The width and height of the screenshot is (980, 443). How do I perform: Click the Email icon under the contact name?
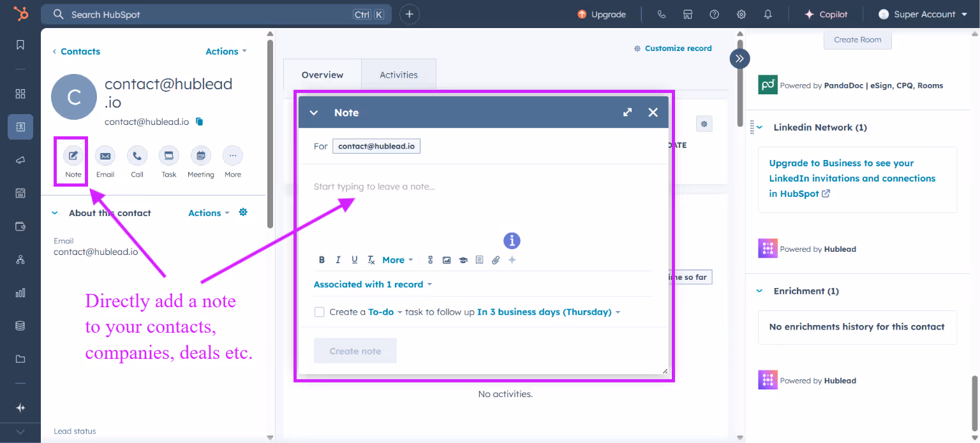point(105,156)
